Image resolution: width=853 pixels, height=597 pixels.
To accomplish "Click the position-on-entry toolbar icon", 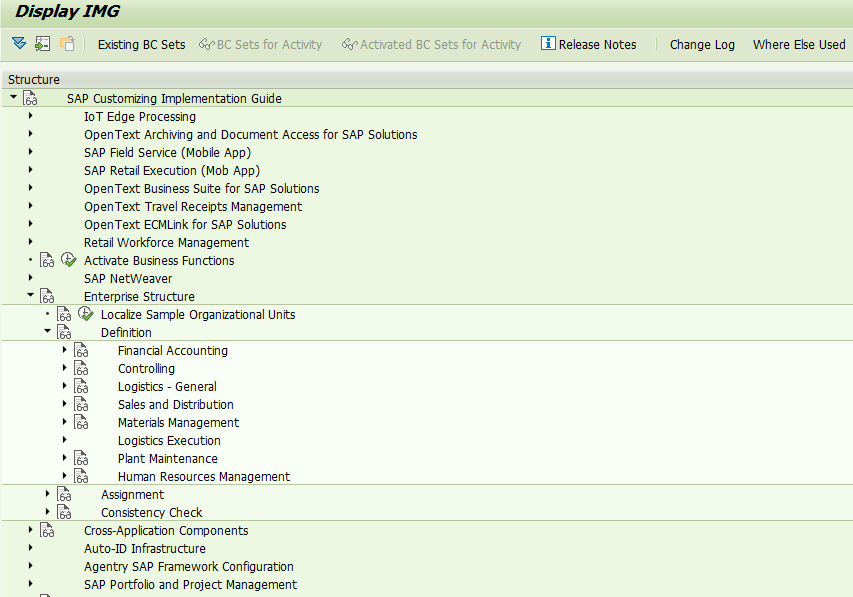I will click(42, 44).
